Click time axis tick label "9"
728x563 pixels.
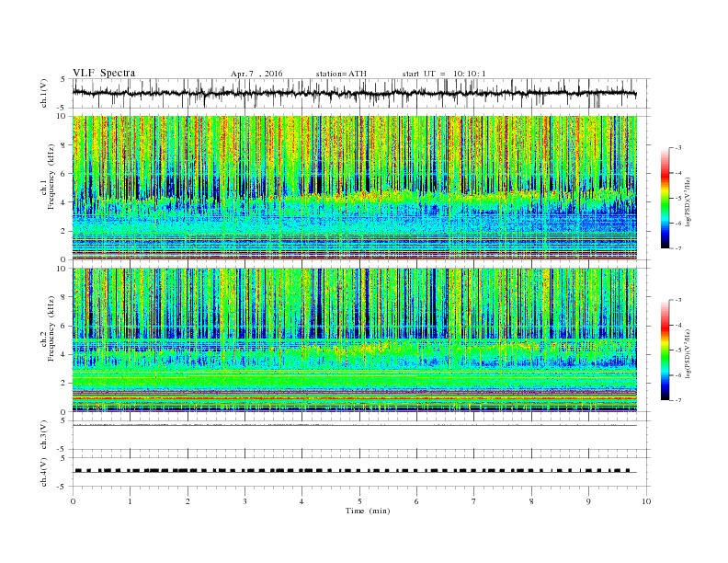[x=588, y=501]
